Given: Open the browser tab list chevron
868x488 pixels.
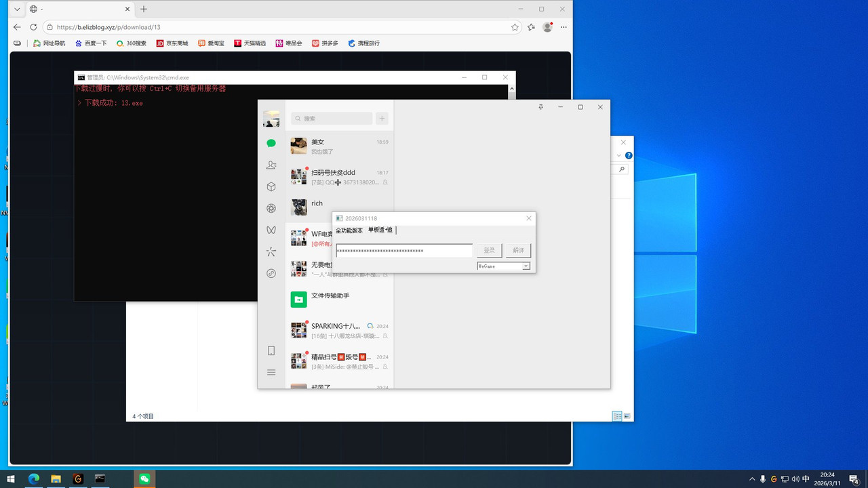Looking at the screenshot, I should click(x=17, y=9).
